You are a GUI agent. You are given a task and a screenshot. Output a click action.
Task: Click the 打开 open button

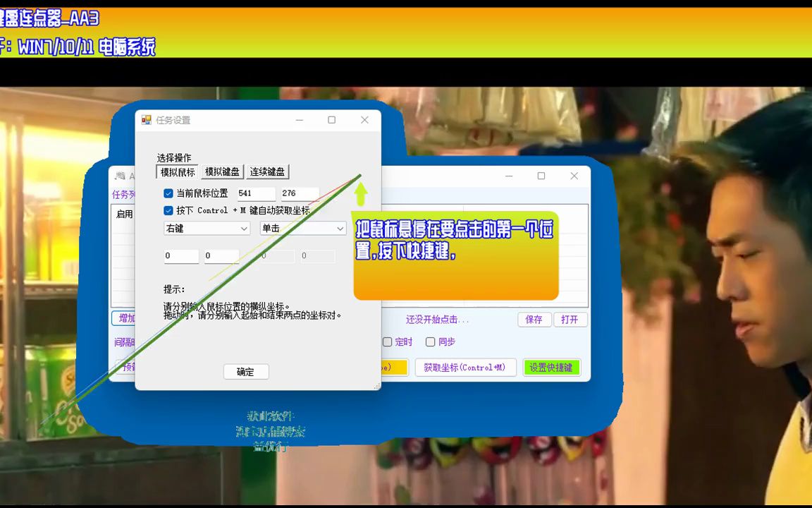click(570, 320)
